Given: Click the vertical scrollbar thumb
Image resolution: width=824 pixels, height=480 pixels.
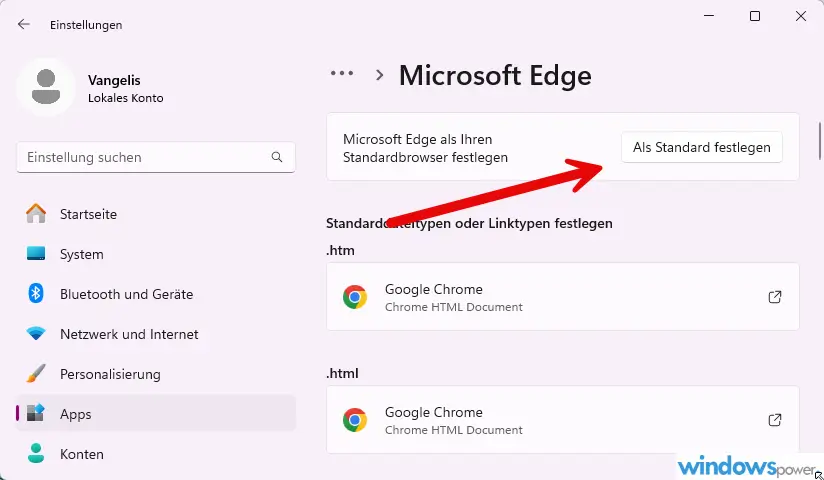Looking at the screenshot, I should click(819, 141).
